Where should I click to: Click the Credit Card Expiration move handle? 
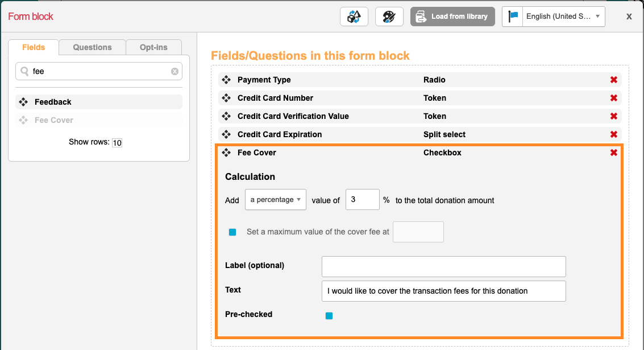[226, 135]
